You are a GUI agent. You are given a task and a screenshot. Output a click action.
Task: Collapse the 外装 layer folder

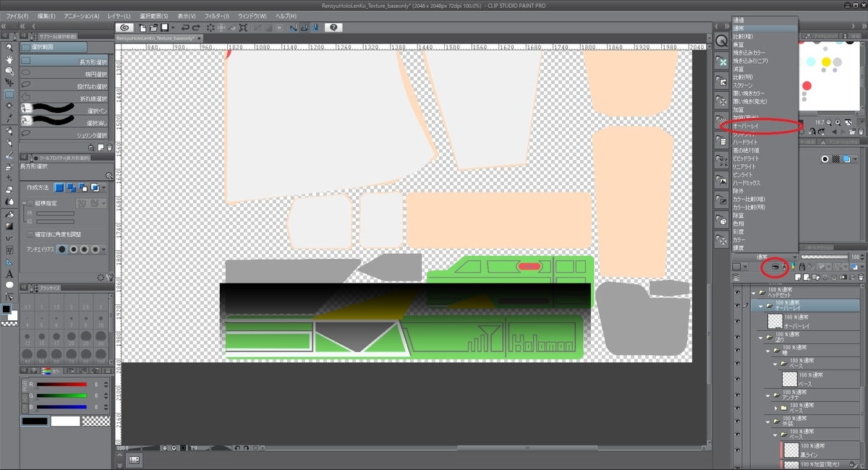[x=767, y=421]
